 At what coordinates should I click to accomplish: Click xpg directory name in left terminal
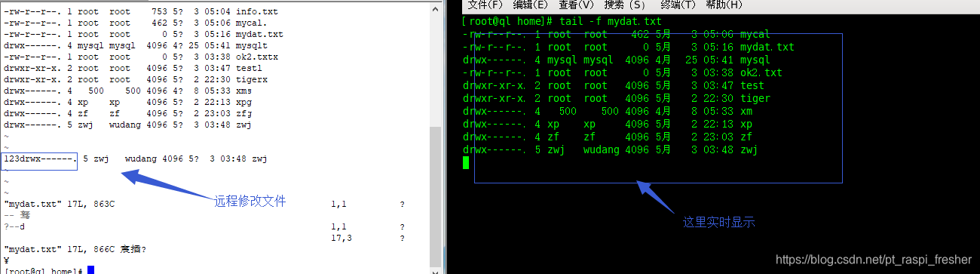[243, 102]
